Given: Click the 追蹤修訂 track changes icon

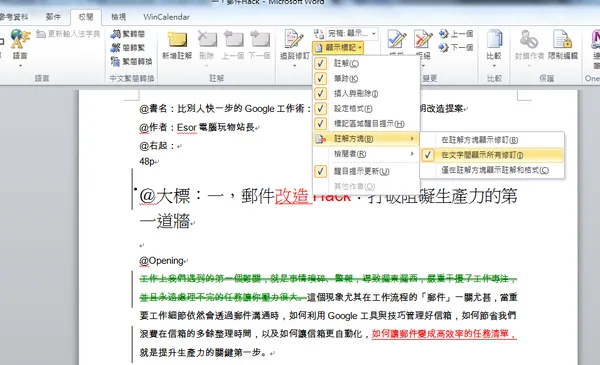Looking at the screenshot, I should pyautogui.click(x=294, y=45).
